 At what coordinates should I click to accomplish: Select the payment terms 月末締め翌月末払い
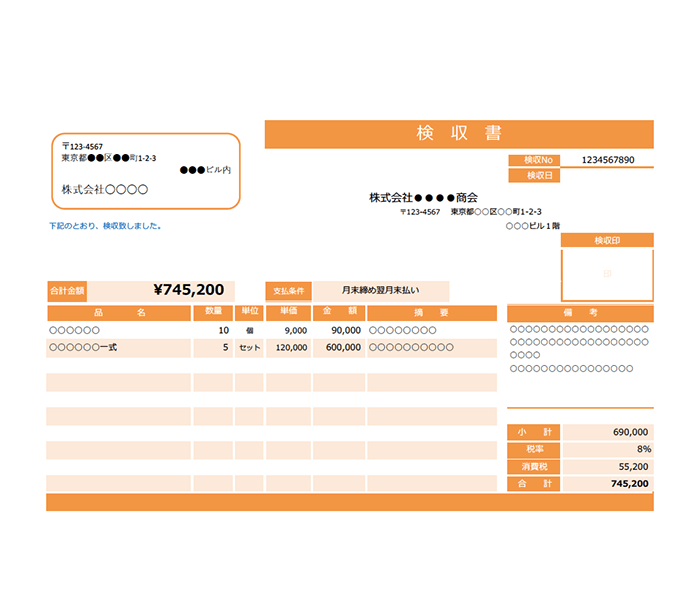point(380,290)
